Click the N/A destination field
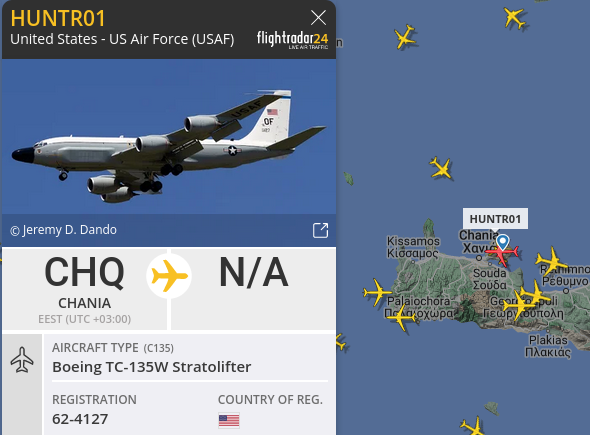Viewport: 590px width, 435px height. tap(254, 289)
